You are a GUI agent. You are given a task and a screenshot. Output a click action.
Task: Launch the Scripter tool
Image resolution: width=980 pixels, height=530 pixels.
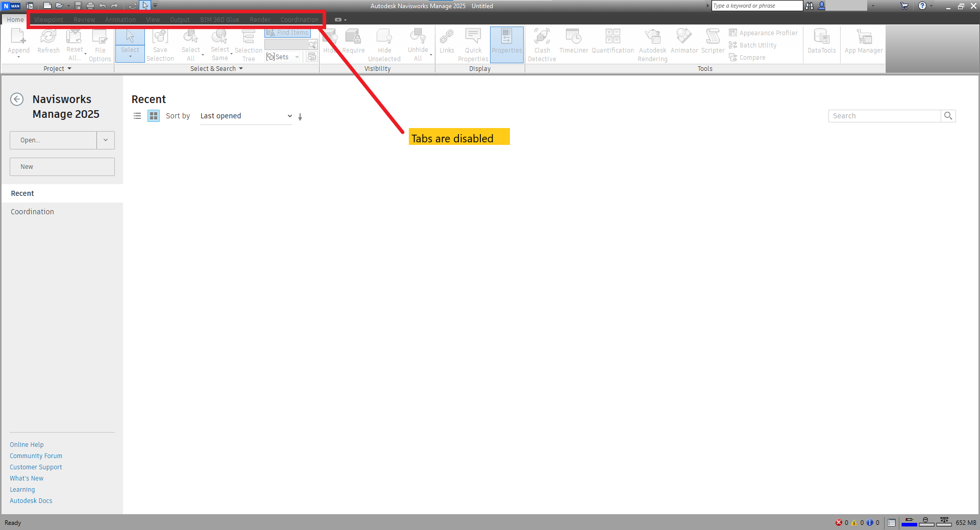point(713,43)
